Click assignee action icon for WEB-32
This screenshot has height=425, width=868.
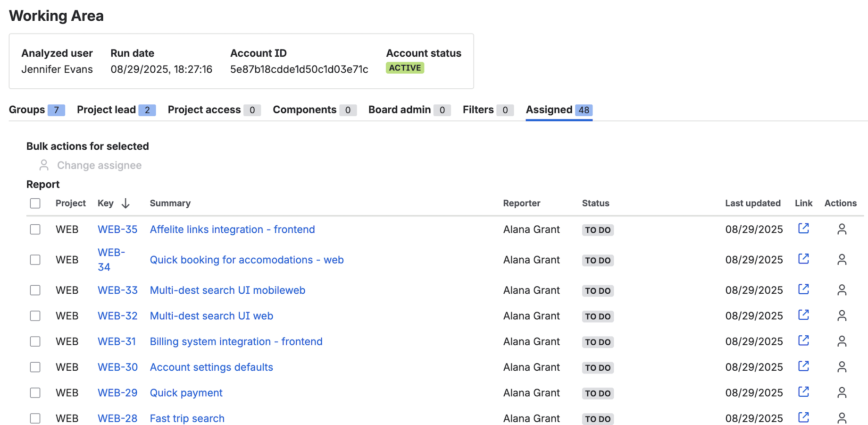tap(842, 315)
